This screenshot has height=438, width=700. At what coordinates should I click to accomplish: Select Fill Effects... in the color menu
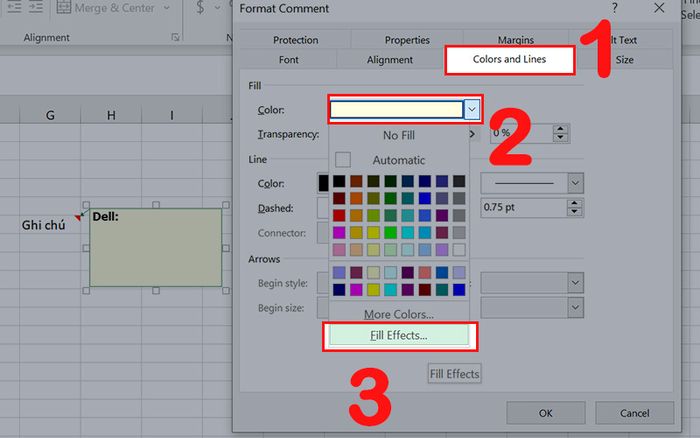(399, 336)
